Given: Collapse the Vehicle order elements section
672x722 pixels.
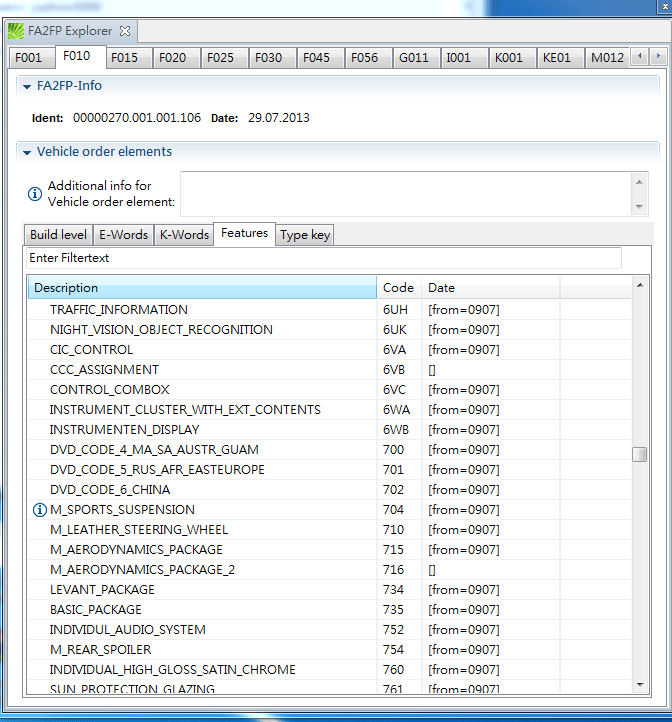Looking at the screenshot, I should click(x=27, y=152).
